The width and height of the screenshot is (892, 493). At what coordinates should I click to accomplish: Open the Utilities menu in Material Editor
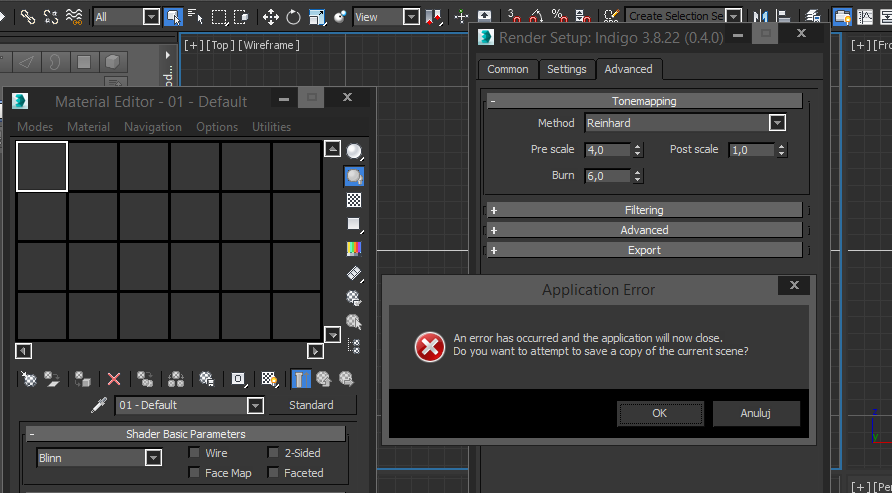[x=271, y=127]
